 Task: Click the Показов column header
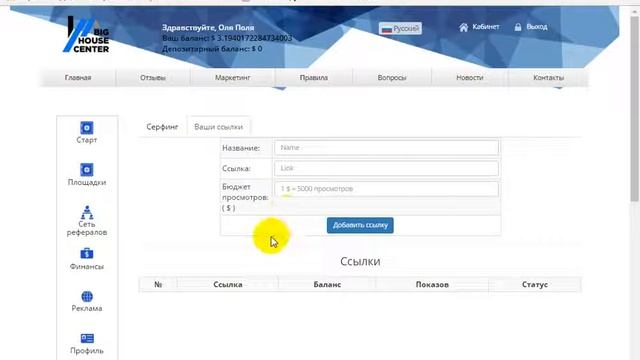(432, 284)
